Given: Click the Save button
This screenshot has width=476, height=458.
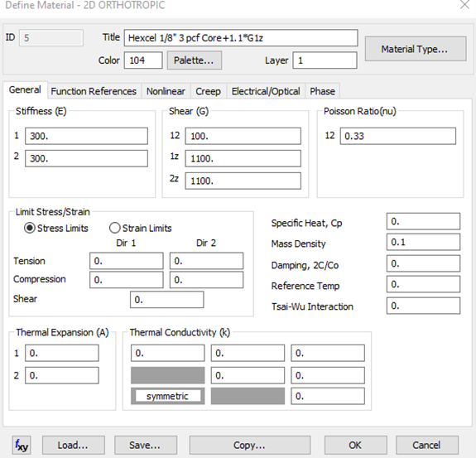Looking at the screenshot, I should pyautogui.click(x=146, y=446).
